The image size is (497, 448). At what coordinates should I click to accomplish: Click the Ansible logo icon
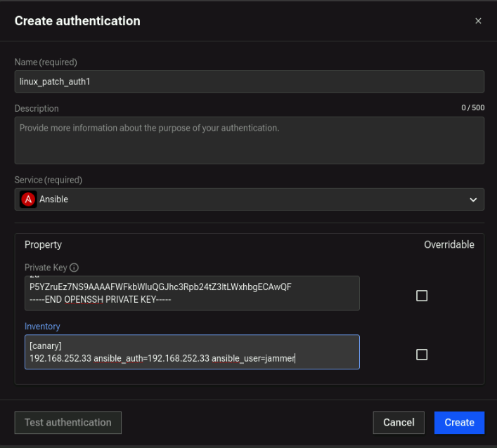[28, 199]
